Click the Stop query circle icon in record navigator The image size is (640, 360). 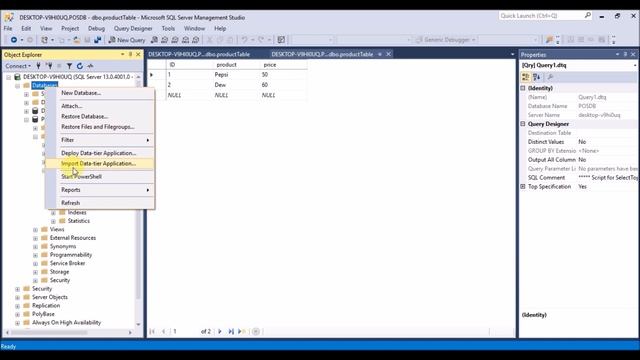pos(256,331)
